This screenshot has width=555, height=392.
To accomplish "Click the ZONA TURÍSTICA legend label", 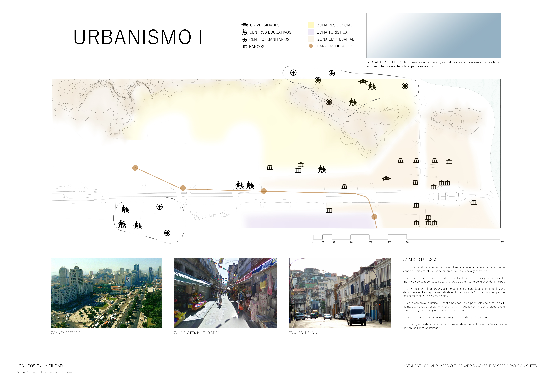I will click(x=332, y=32).
